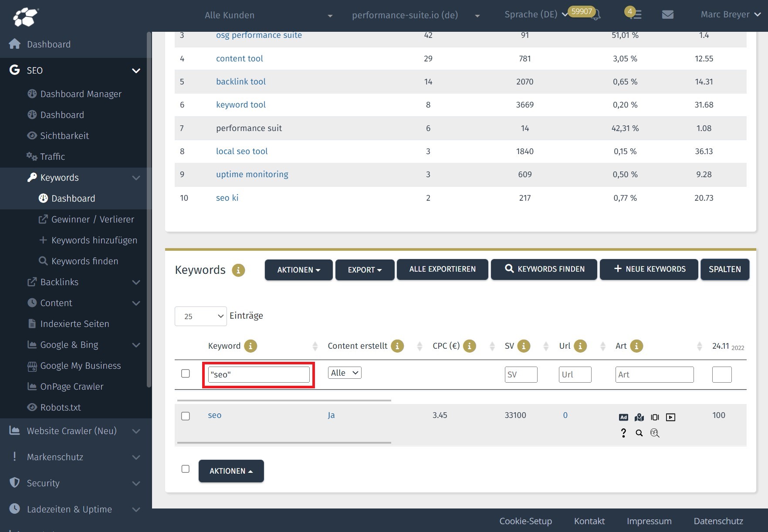Screen dimensions: 768x532
Task: Show info for the CPC (€) column
Action: (469, 346)
